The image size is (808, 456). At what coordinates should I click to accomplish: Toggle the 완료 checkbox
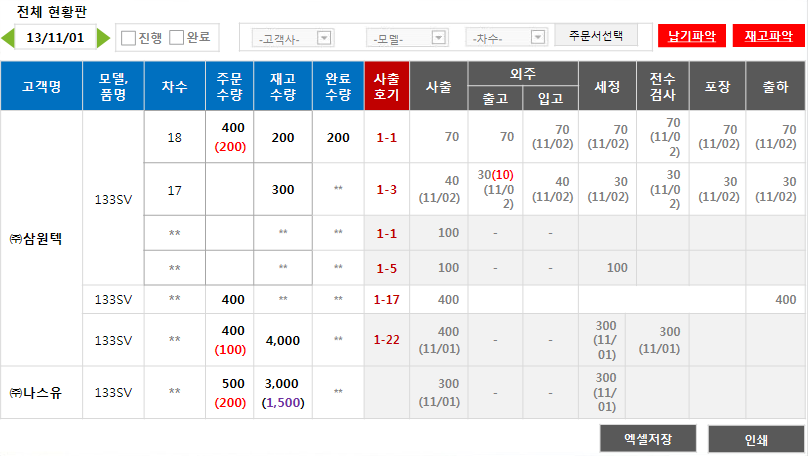pyautogui.click(x=177, y=38)
